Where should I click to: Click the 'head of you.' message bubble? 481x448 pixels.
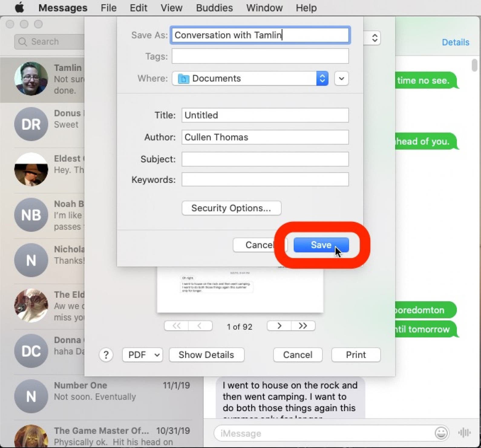427,141
